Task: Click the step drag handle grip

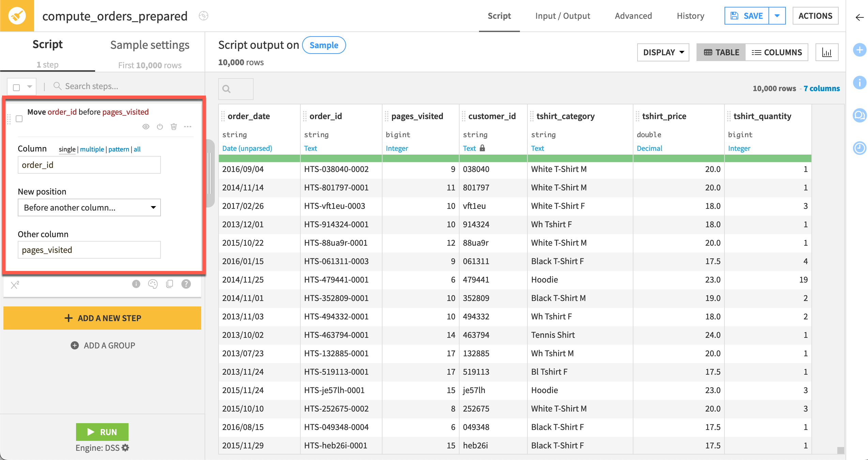Action: [9, 118]
